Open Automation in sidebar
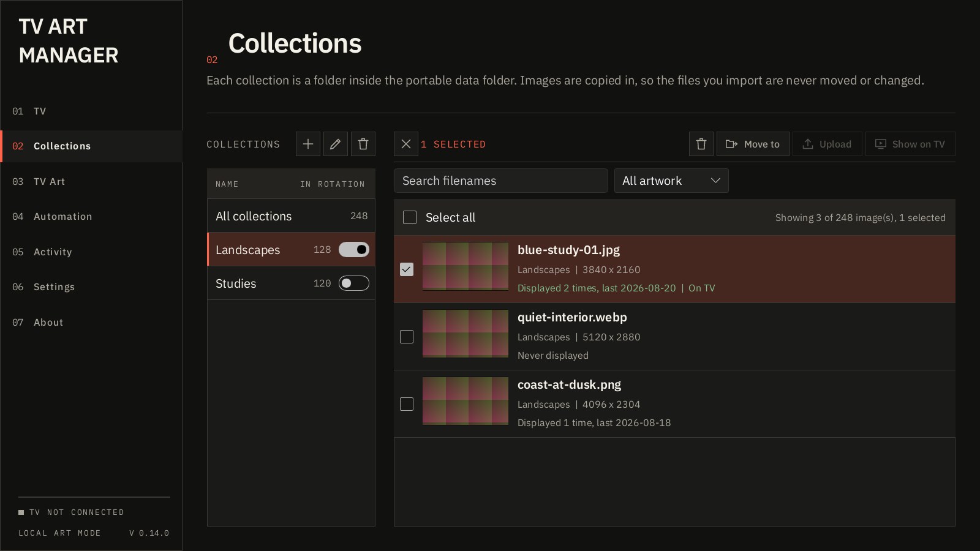 pos(91,216)
